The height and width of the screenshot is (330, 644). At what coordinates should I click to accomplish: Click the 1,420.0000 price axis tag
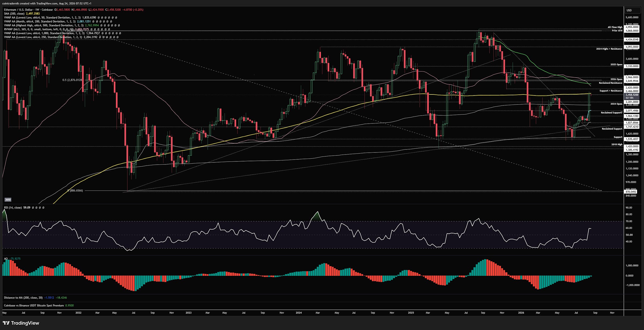point(632,146)
